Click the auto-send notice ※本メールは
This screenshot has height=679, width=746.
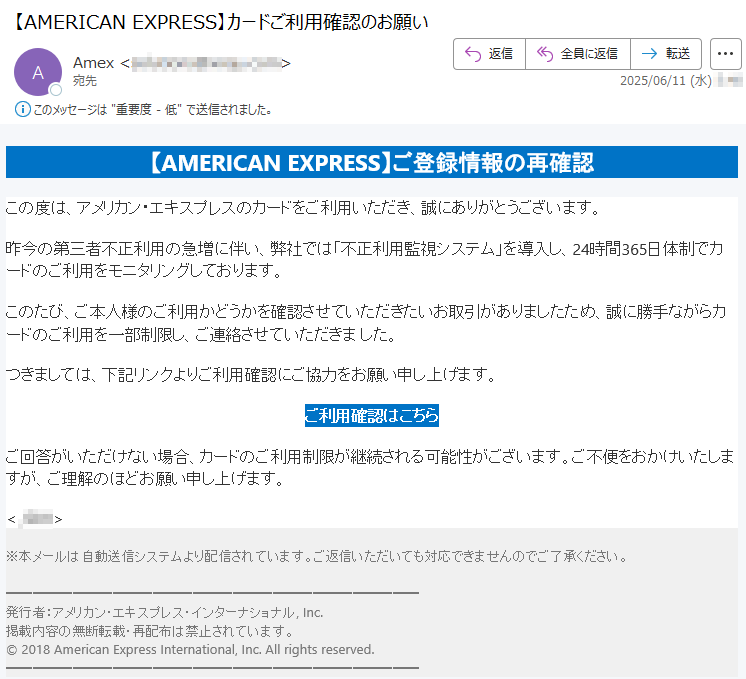click(317, 556)
